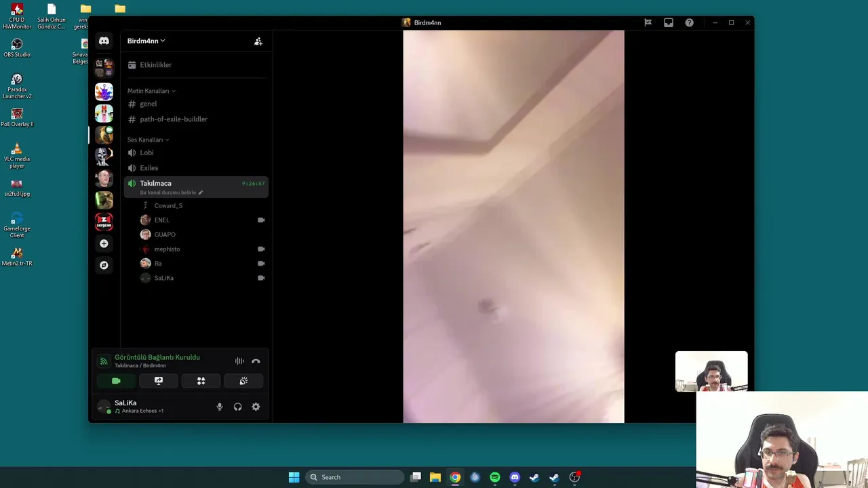Toggle the green camera video button off
The image size is (868, 488).
pos(116,381)
